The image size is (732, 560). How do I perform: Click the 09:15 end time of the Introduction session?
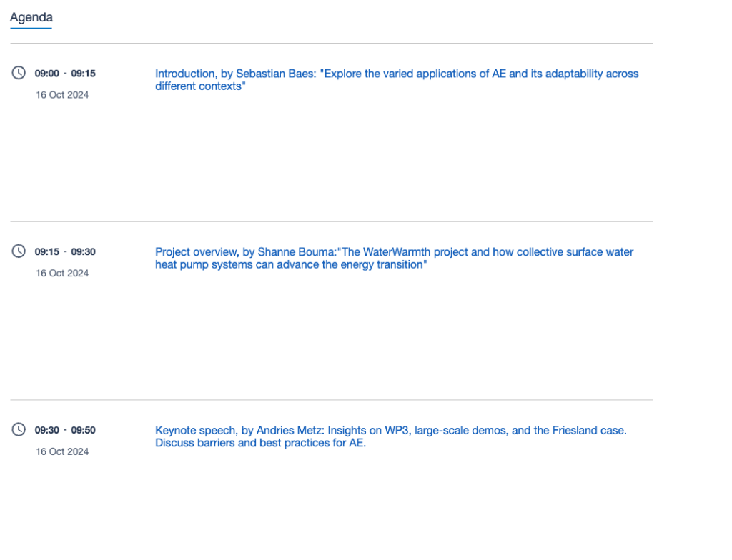pos(83,74)
